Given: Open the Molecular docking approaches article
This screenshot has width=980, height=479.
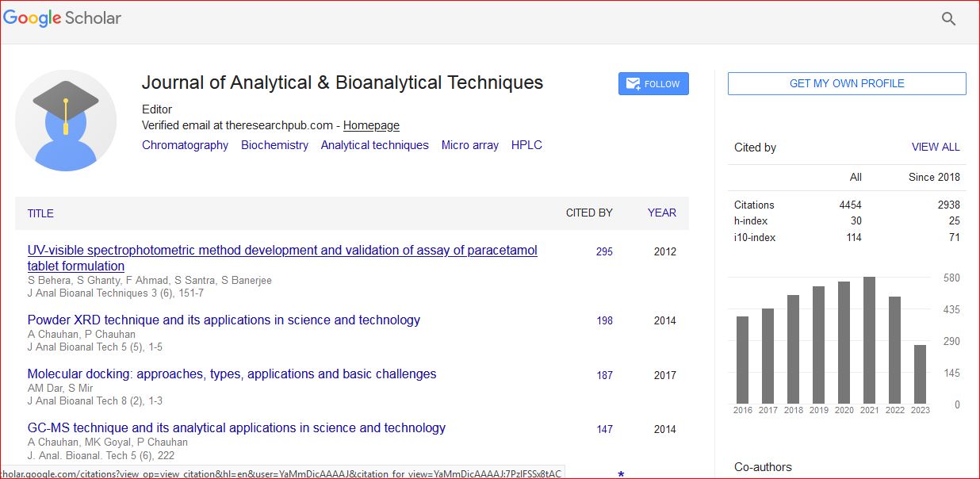Looking at the screenshot, I should [x=232, y=374].
